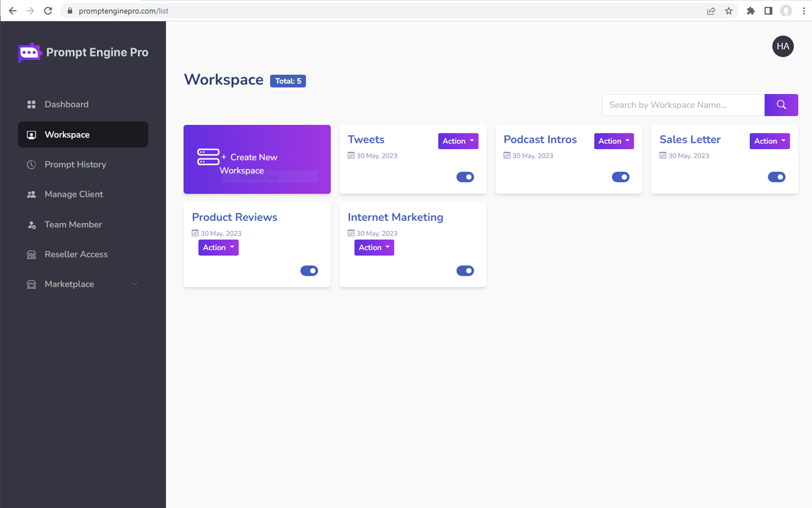812x508 pixels.
Task: Toggle the Product Reviews workspace switch
Action: click(x=309, y=271)
